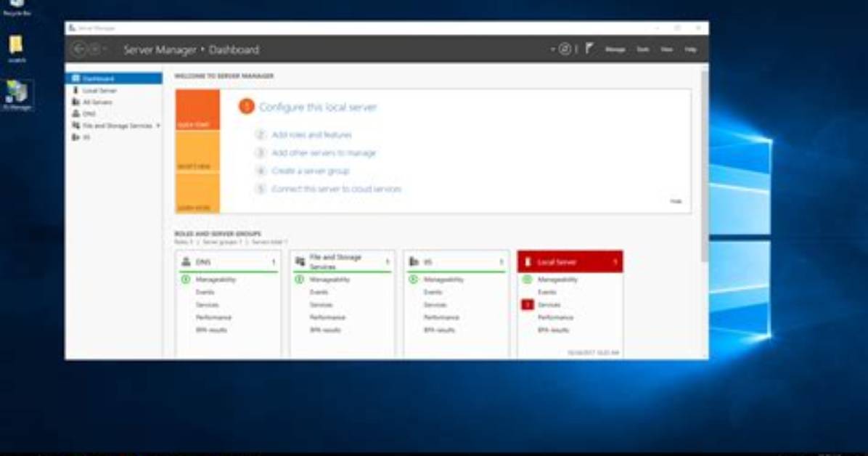Viewport: 868px width, 456px height.
Task: Click BPA results in the DNS tile
Action: coord(211,330)
